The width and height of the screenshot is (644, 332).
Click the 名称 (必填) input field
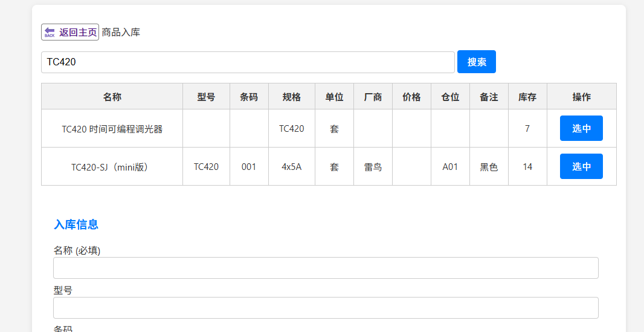326,268
